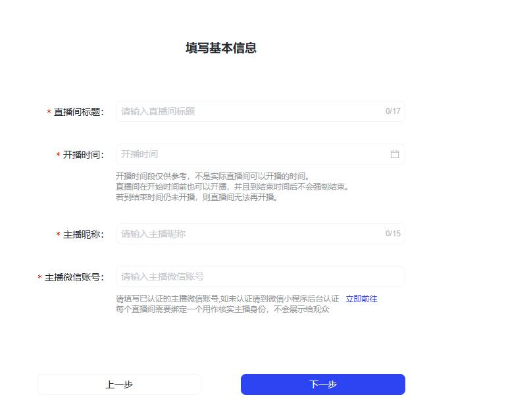506x420 pixels.
Task: Open the calendar icon in 开播时间 field
Action: (x=395, y=154)
